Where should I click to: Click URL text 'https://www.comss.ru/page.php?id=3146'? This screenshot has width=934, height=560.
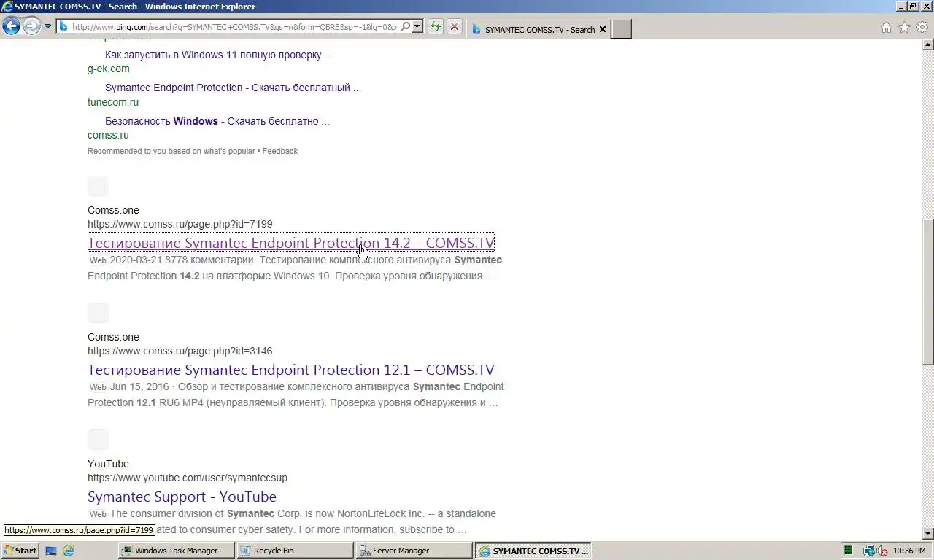point(180,351)
